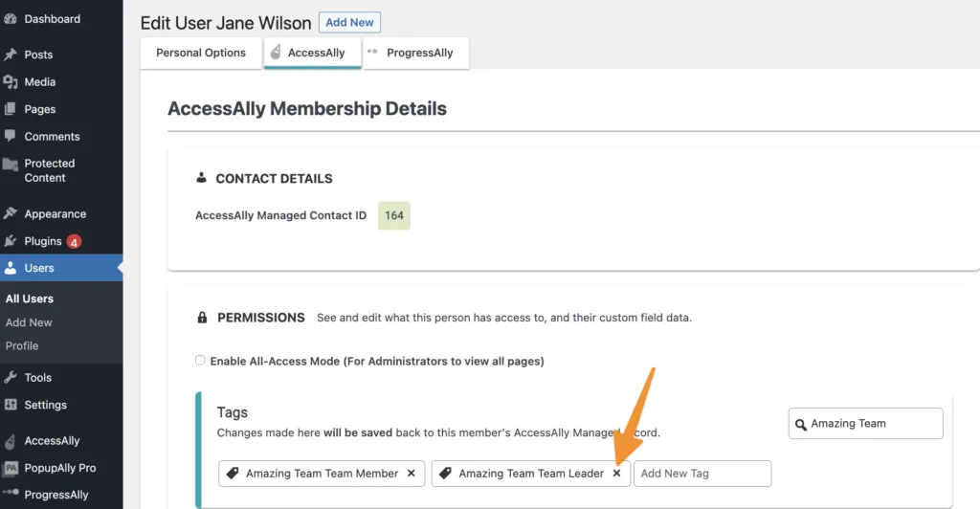Select the AccessAlly tab

tap(316, 54)
